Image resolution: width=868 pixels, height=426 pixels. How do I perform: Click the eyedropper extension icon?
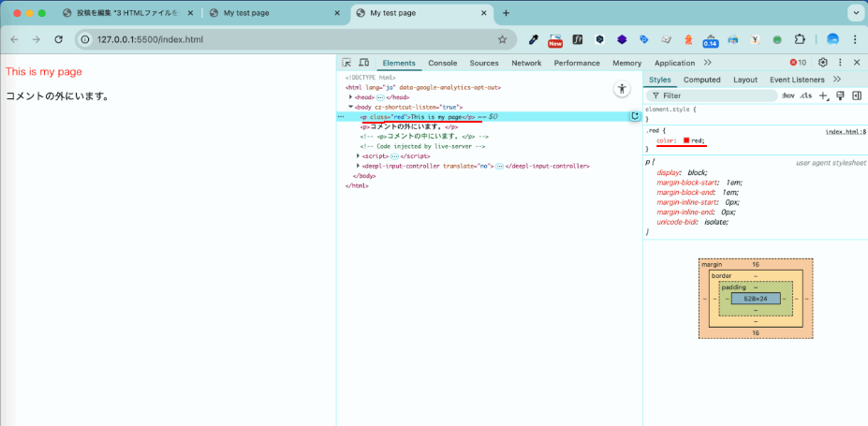pos(534,40)
